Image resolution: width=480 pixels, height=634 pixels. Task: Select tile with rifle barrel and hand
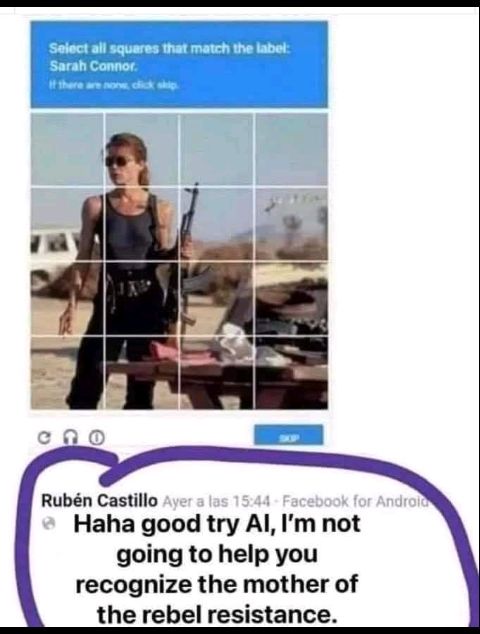[217, 224]
